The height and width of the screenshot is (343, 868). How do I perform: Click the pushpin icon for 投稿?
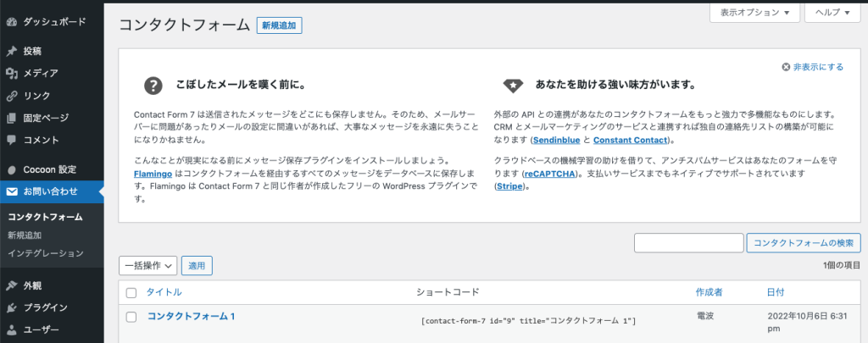point(12,51)
